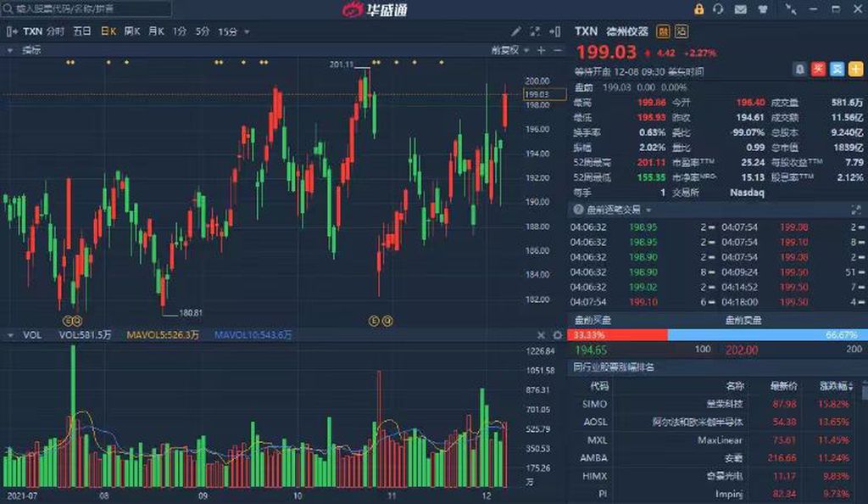Click the hide-right-panel arrow icon
The height and width of the screenshot is (504, 868).
click(x=554, y=31)
